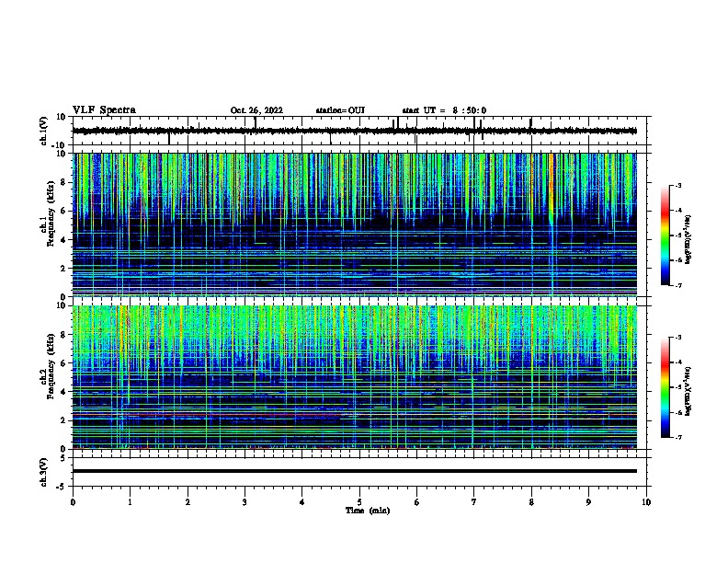This screenshot has width=728, height=563.
Task: Click the ch.2 spectrogram color scale bar
Action: point(665,387)
